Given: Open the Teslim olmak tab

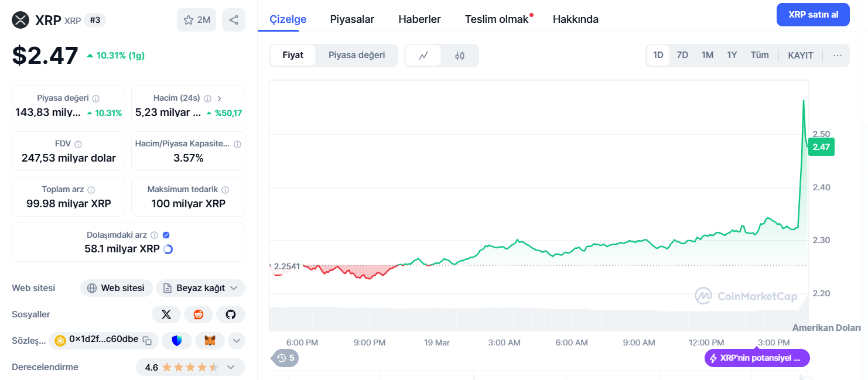Looking at the screenshot, I should [497, 19].
